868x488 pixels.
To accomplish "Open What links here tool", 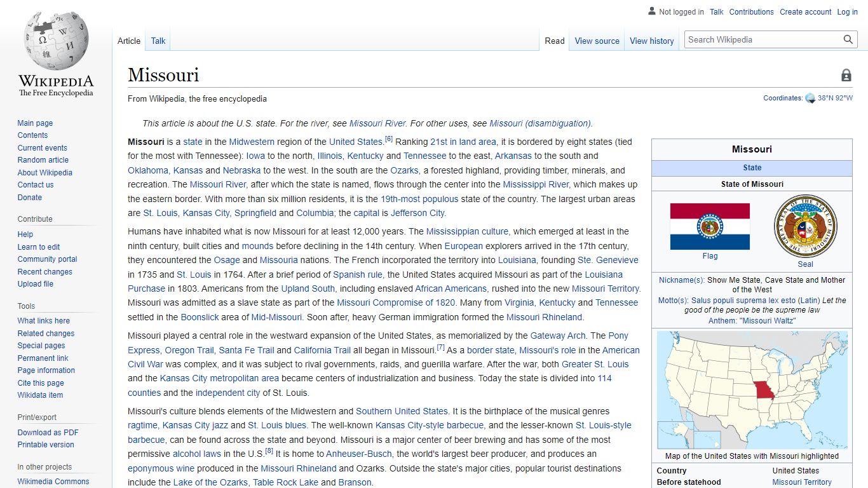I will point(44,321).
